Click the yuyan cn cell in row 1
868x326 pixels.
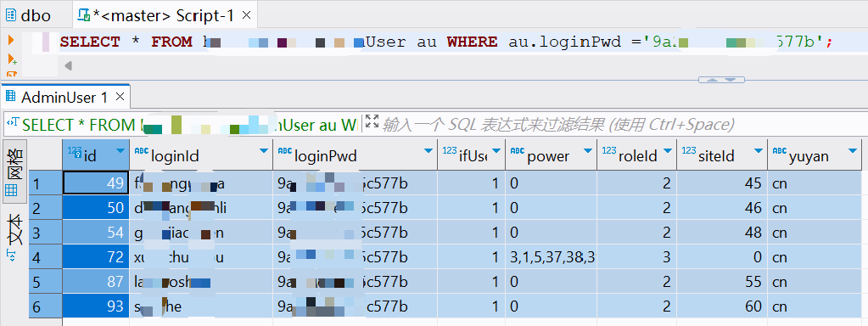(815, 183)
